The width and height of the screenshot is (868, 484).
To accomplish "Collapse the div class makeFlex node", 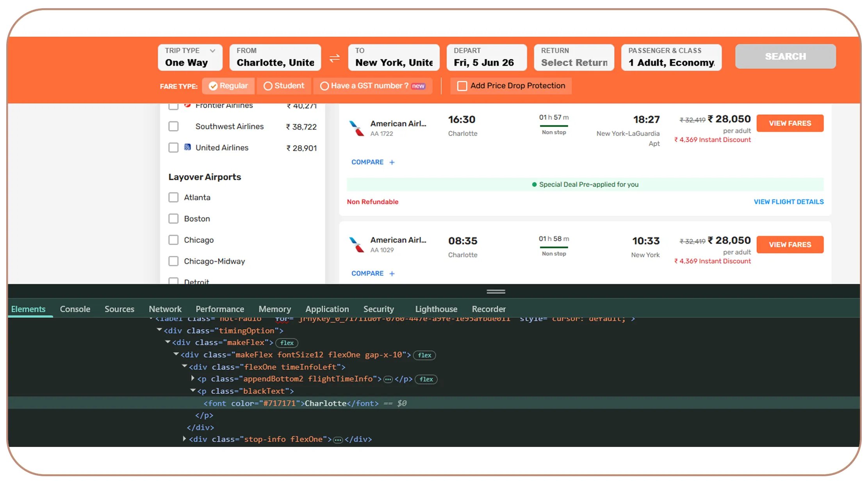I will coord(168,342).
